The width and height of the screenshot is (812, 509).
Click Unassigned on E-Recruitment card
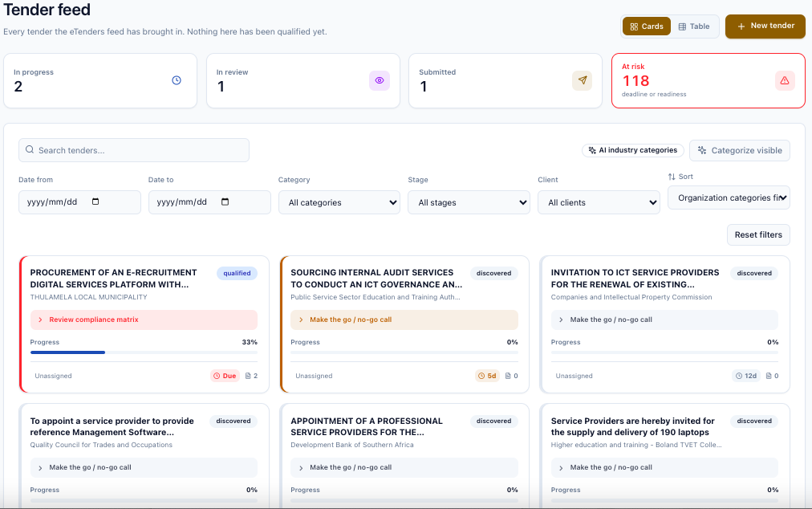[53, 376]
